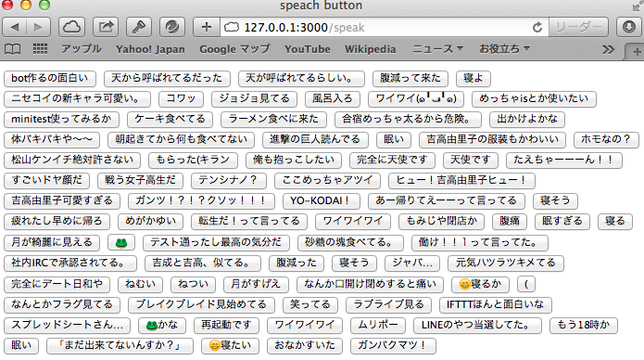Click the 完全にデート日和や button

(x=57, y=284)
